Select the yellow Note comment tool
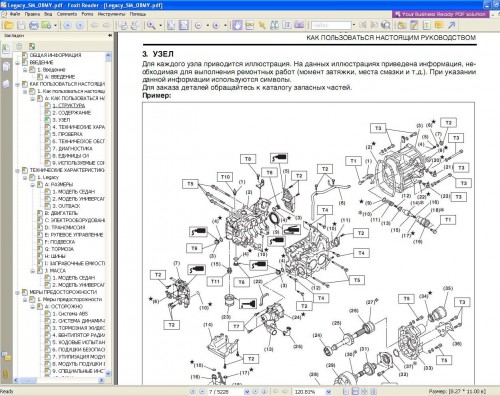Image resolution: width=500 pixels, height=396 pixels. [x=439, y=25]
